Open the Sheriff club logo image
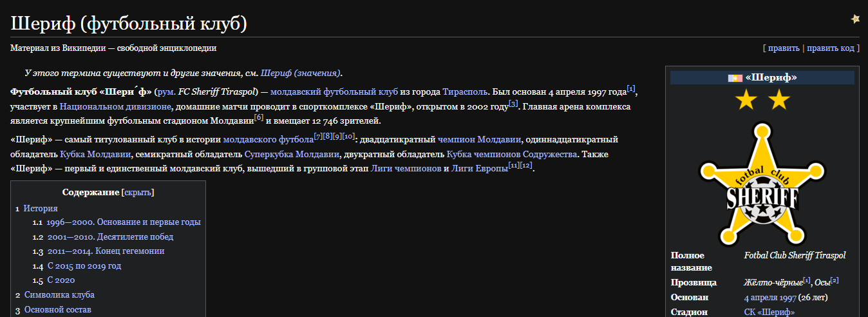 (x=762, y=183)
